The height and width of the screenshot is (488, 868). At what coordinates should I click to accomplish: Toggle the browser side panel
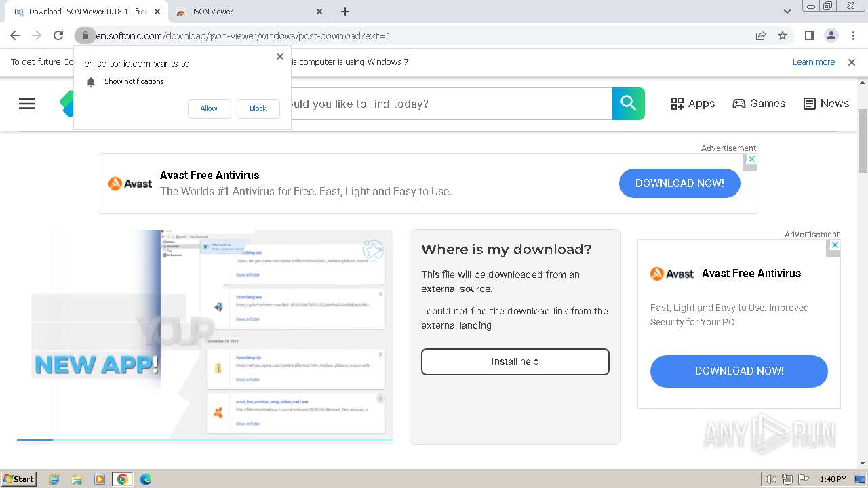809,35
